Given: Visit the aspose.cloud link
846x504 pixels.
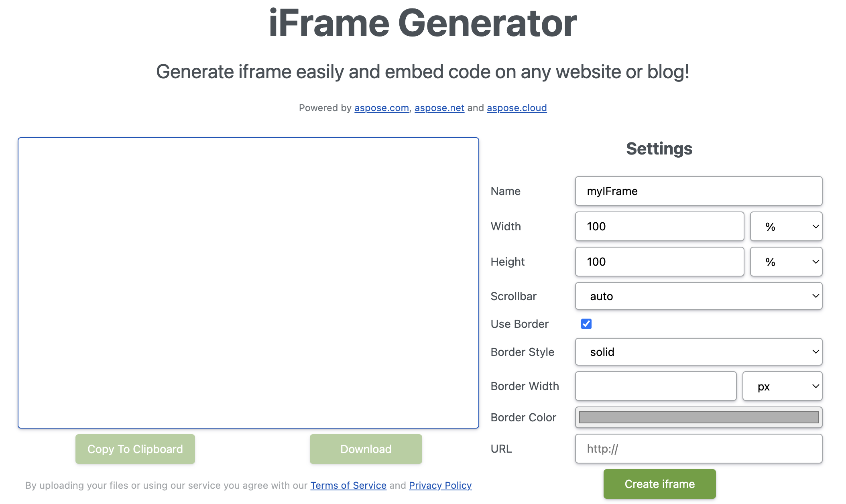Looking at the screenshot, I should pos(517,108).
